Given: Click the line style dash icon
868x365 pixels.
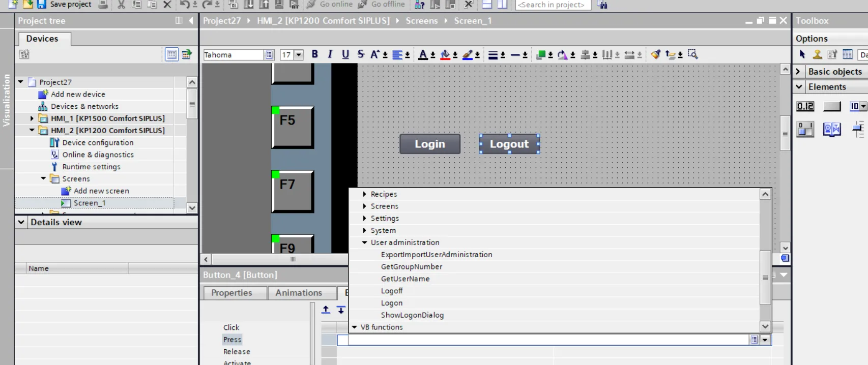Looking at the screenshot, I should point(515,54).
